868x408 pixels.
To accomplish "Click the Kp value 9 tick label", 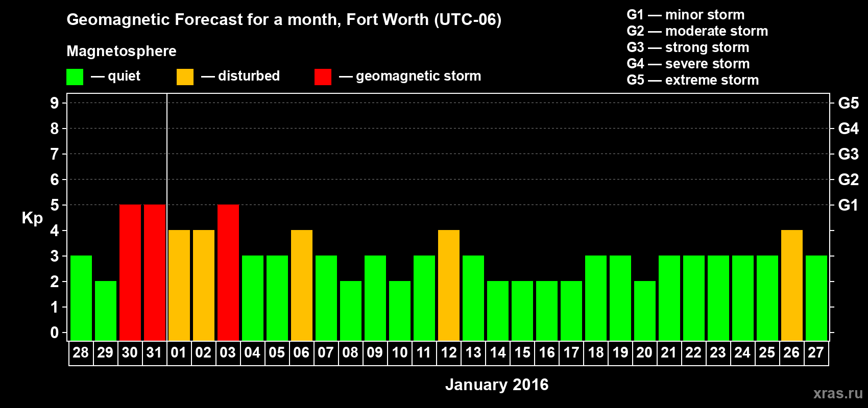I will [x=54, y=103].
